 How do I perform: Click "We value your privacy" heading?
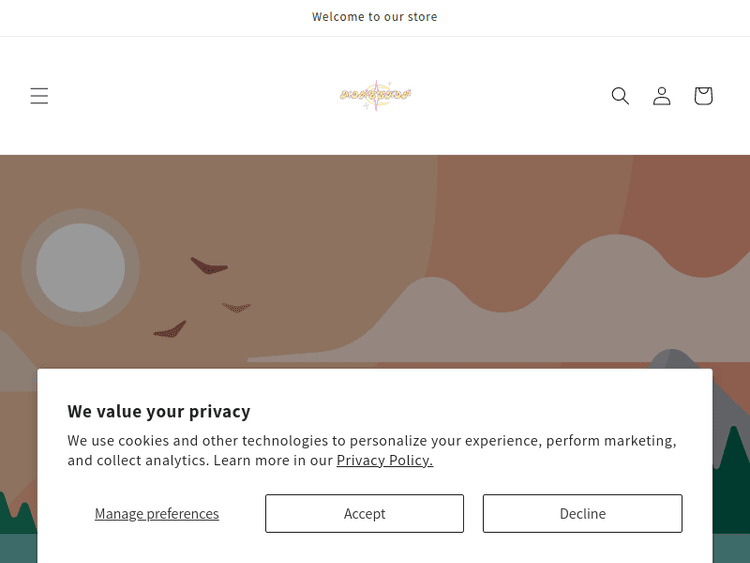pyautogui.click(x=159, y=411)
